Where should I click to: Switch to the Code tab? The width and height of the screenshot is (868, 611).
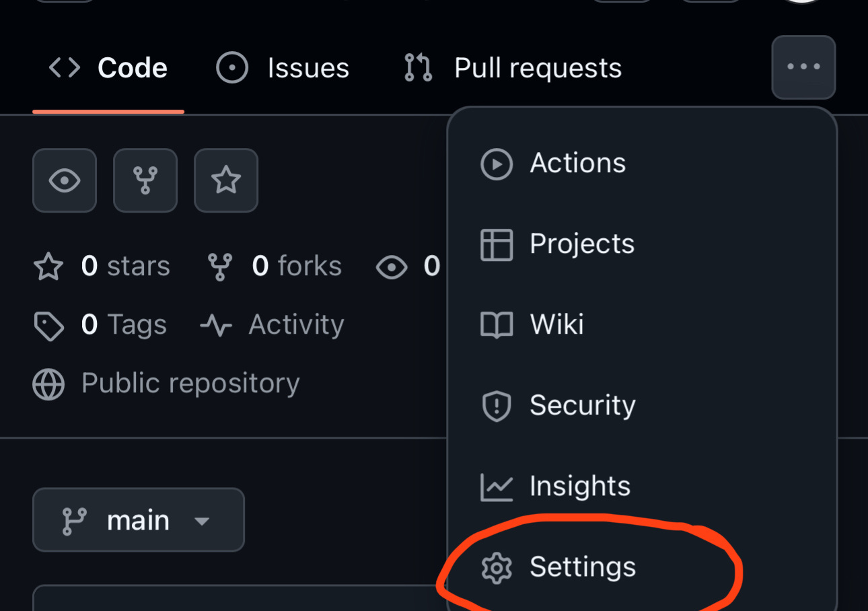pos(108,68)
